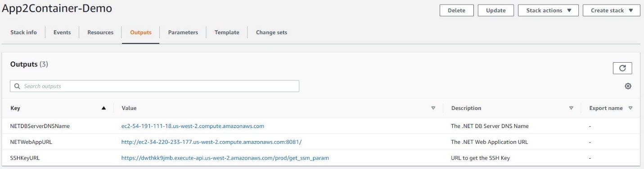The image size is (644, 169).
Task: Click 'The .NET Web Application URL' description
Action: click(x=489, y=142)
